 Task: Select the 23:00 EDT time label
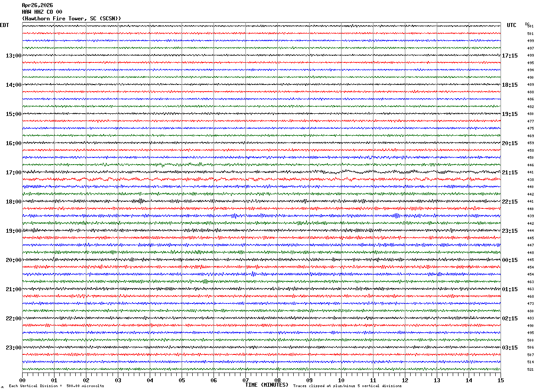tap(14, 348)
